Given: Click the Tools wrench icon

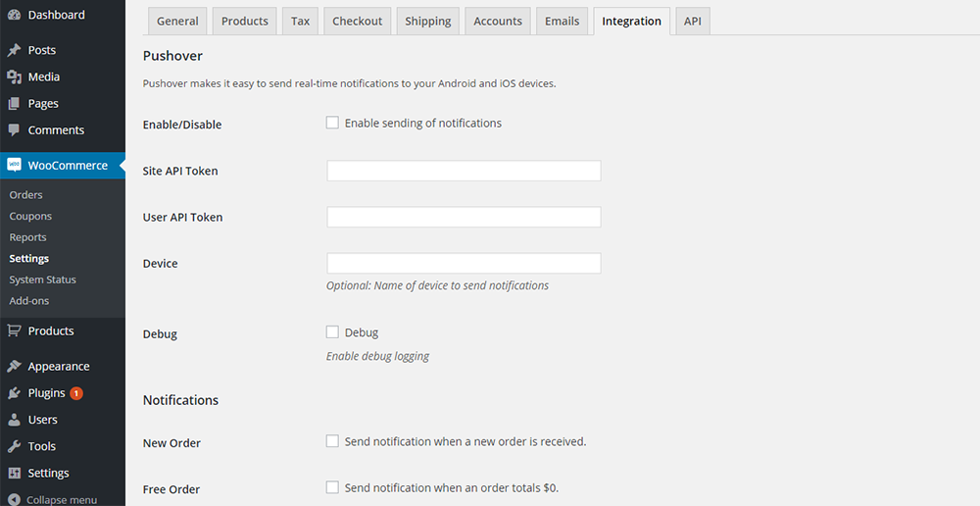Looking at the screenshot, I should pyautogui.click(x=14, y=446).
